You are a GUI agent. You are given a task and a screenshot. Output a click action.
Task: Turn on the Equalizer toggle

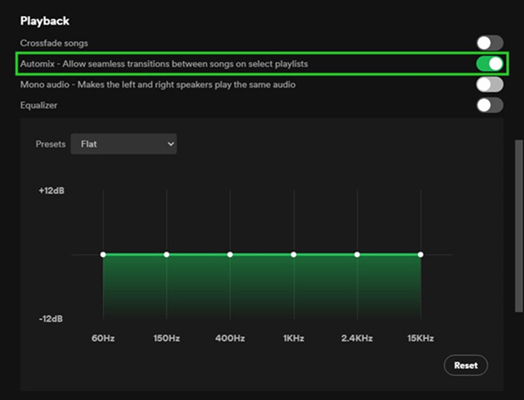pyautogui.click(x=490, y=105)
